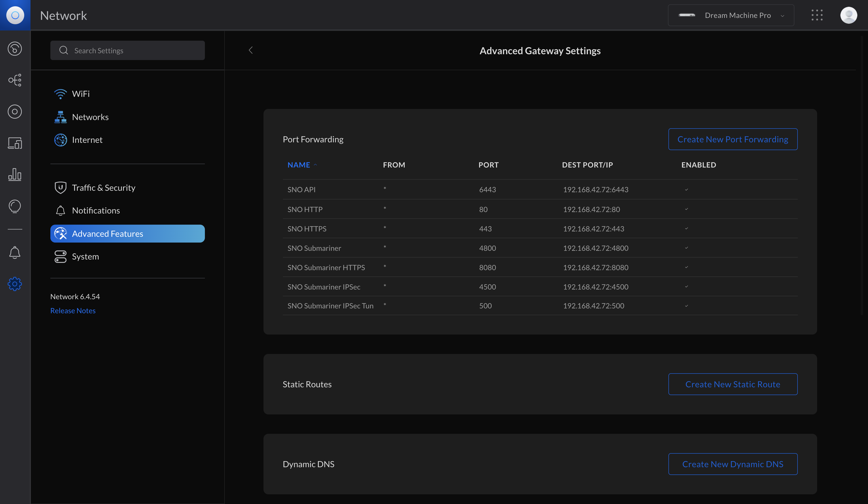868x504 pixels.
Task: Open the UniFi Devices icon
Action: click(15, 112)
